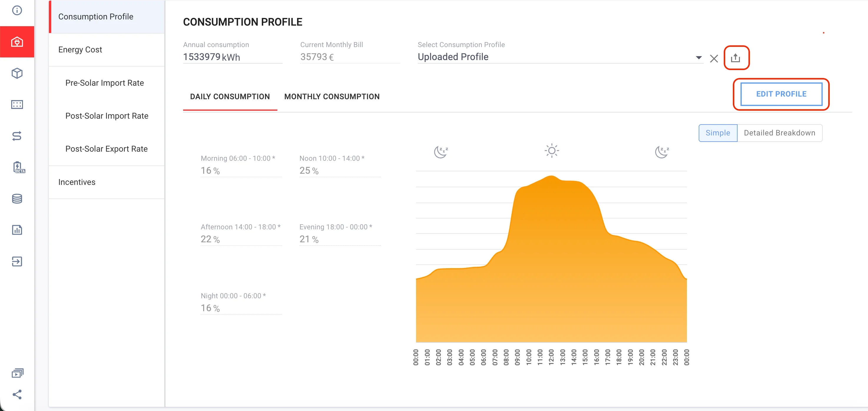Click the 18:00 label on the chart axis
Image resolution: width=868 pixels, height=411 pixels.
pos(619,357)
